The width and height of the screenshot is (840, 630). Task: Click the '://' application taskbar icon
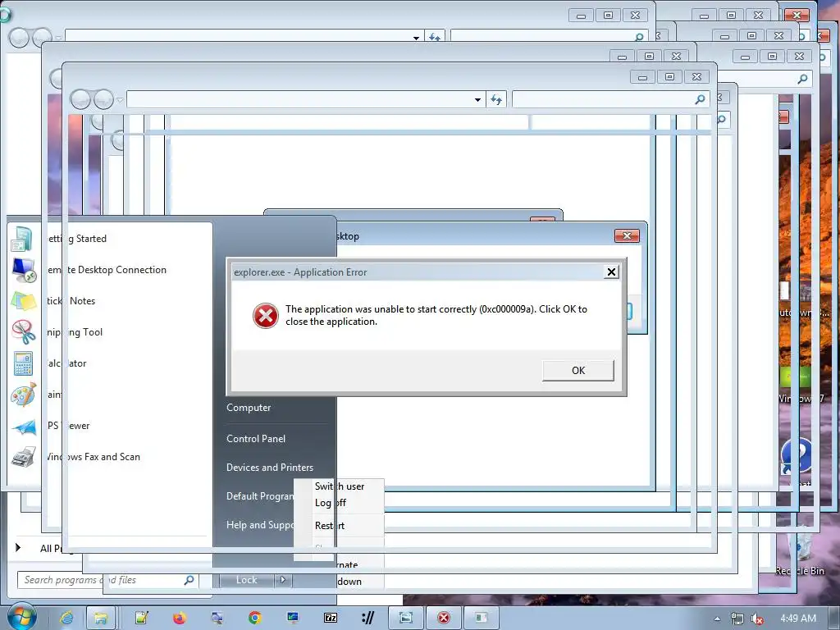pyautogui.click(x=368, y=618)
